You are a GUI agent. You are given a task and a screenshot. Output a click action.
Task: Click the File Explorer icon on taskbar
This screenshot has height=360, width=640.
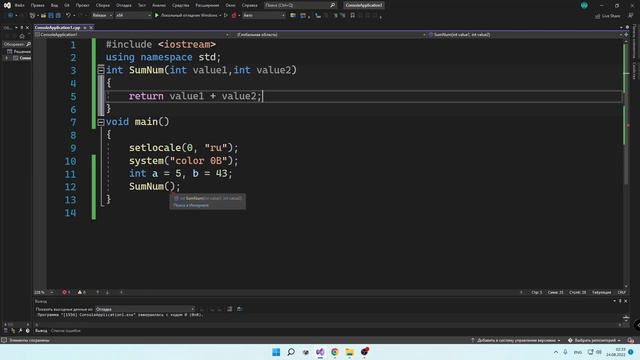click(349, 352)
